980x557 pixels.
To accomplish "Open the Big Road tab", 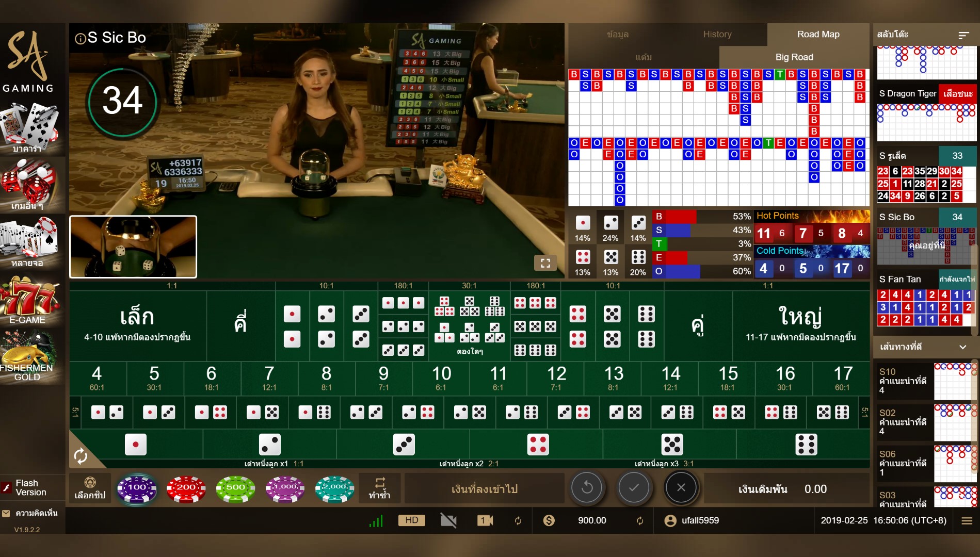I will point(794,57).
